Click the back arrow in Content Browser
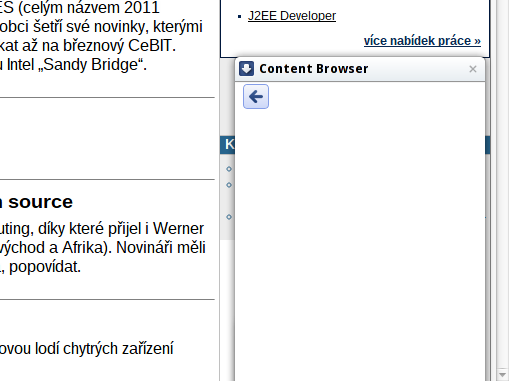509x381 pixels. point(256,97)
